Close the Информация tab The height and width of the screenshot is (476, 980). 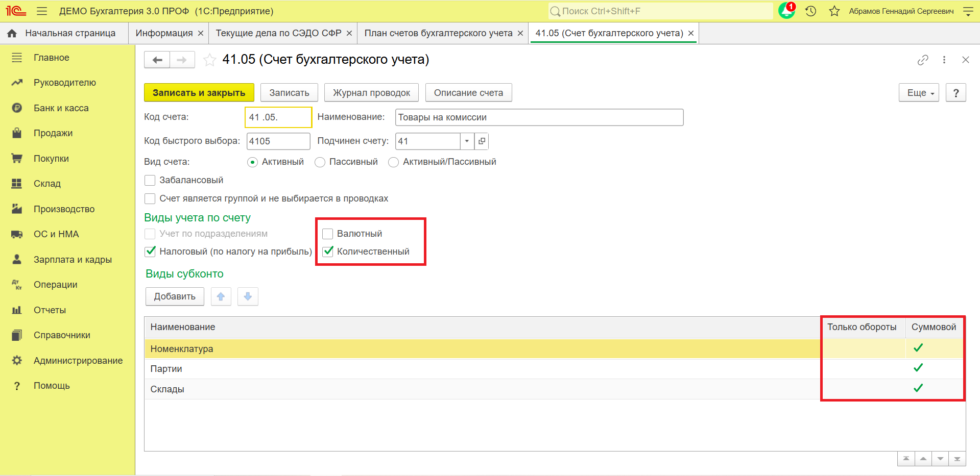201,33
